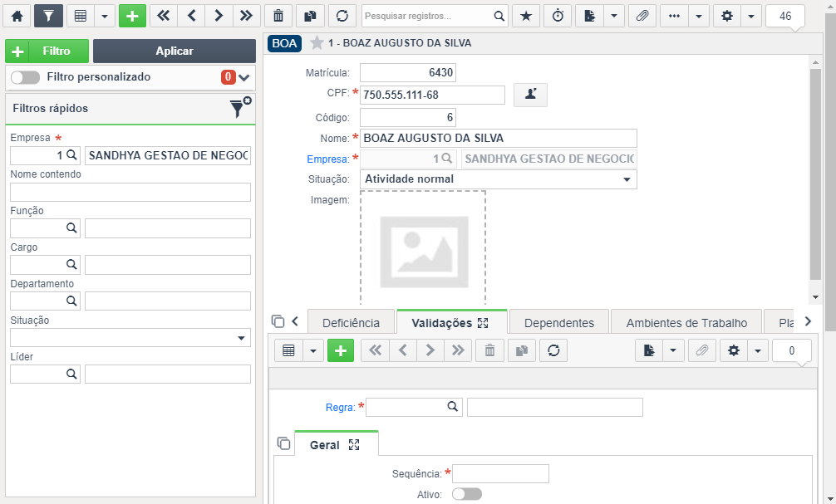This screenshot has width=836, height=504.
Task: Refresh the Validações sub-toolbar list
Action: coord(553,350)
